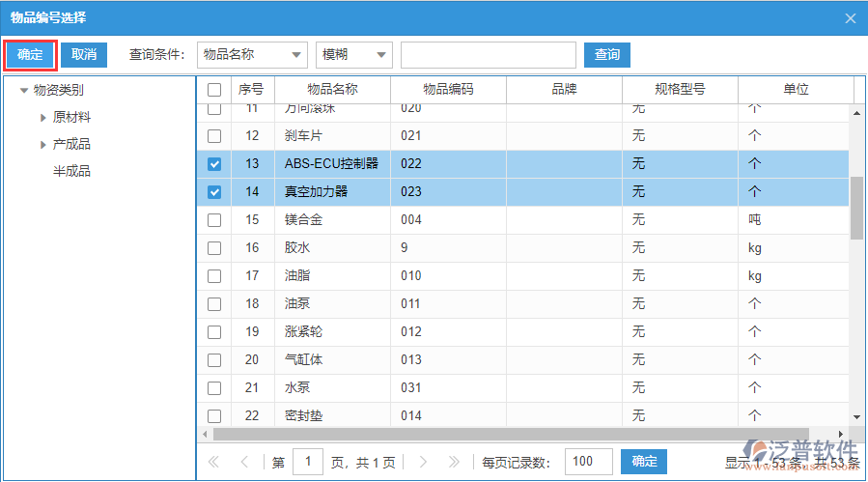Click item code 013 cell
The width and height of the screenshot is (868, 482).
[448, 360]
